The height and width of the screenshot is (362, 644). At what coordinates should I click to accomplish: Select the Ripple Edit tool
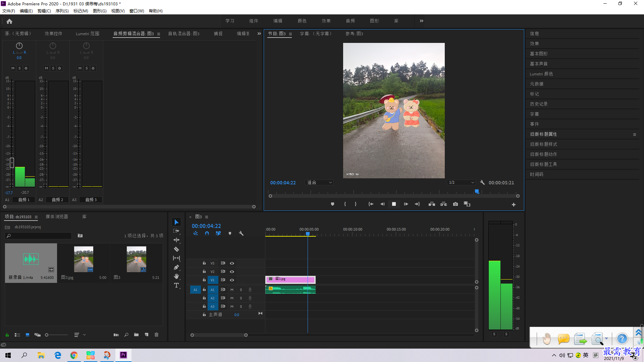click(x=176, y=240)
